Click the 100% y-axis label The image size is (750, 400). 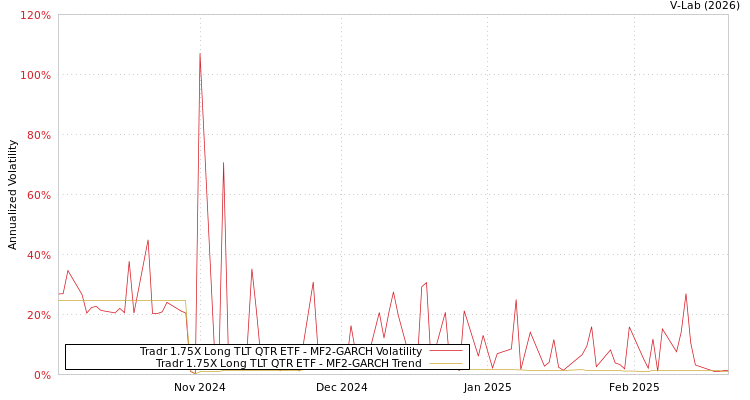click(x=35, y=75)
